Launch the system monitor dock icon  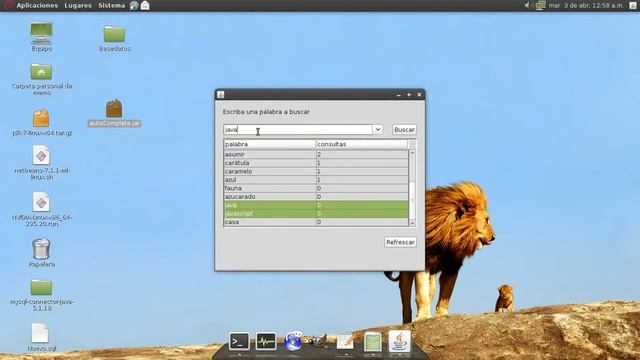coord(266,341)
